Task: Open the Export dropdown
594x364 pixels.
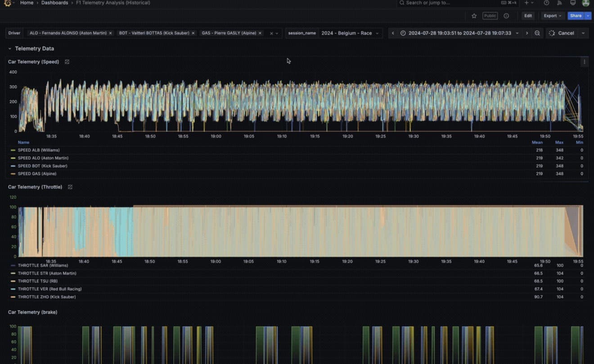Action: (552, 16)
